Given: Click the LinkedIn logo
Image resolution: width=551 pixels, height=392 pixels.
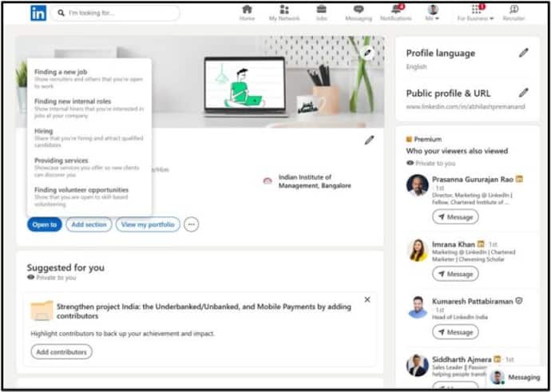Looking at the screenshot, I should coord(38,14).
